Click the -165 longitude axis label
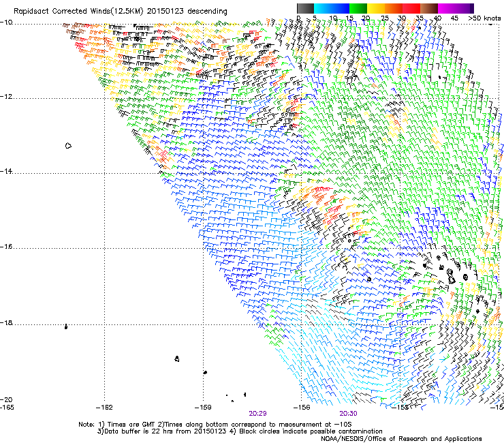 pyautogui.click(x=7, y=408)
